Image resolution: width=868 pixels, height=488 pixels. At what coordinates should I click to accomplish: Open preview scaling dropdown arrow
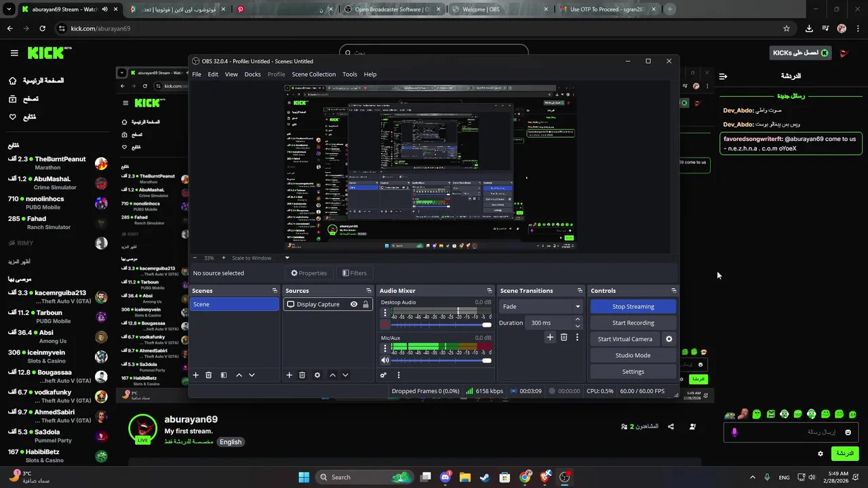pos(287,258)
